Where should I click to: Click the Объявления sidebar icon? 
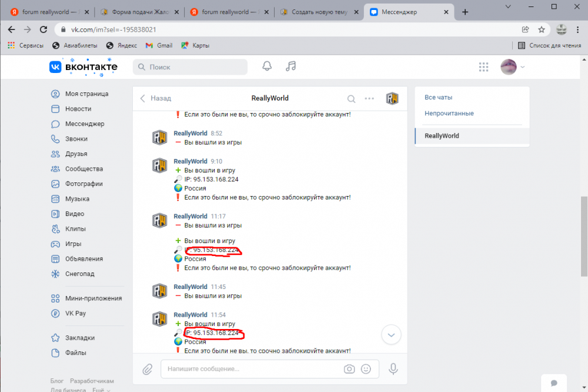(55, 259)
